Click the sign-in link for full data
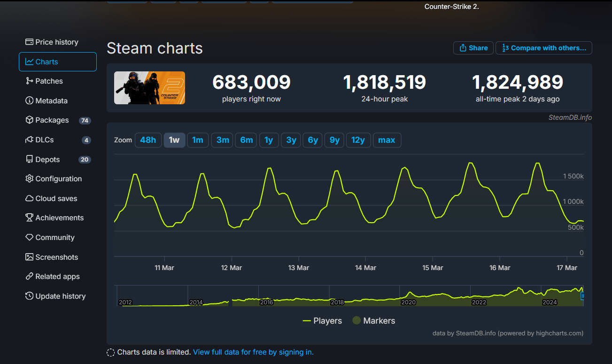This screenshot has height=364, width=612. point(253,352)
